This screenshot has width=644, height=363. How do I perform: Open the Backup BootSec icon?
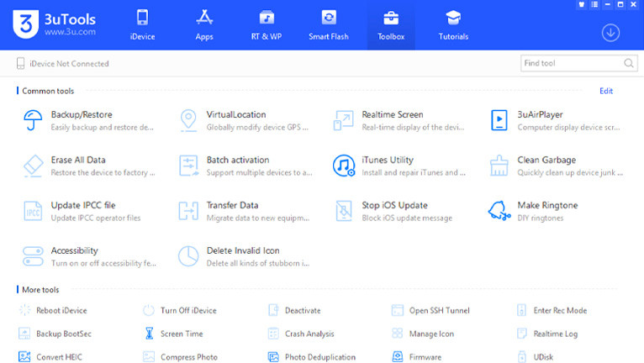coord(24,334)
